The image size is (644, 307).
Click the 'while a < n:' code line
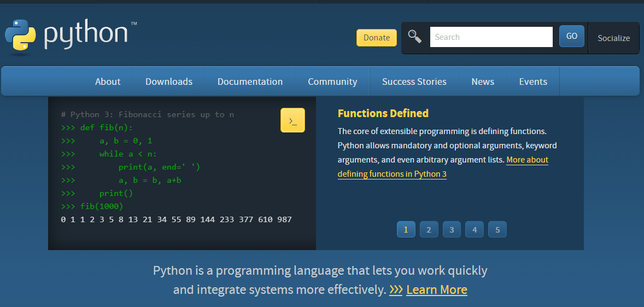[x=109, y=154]
